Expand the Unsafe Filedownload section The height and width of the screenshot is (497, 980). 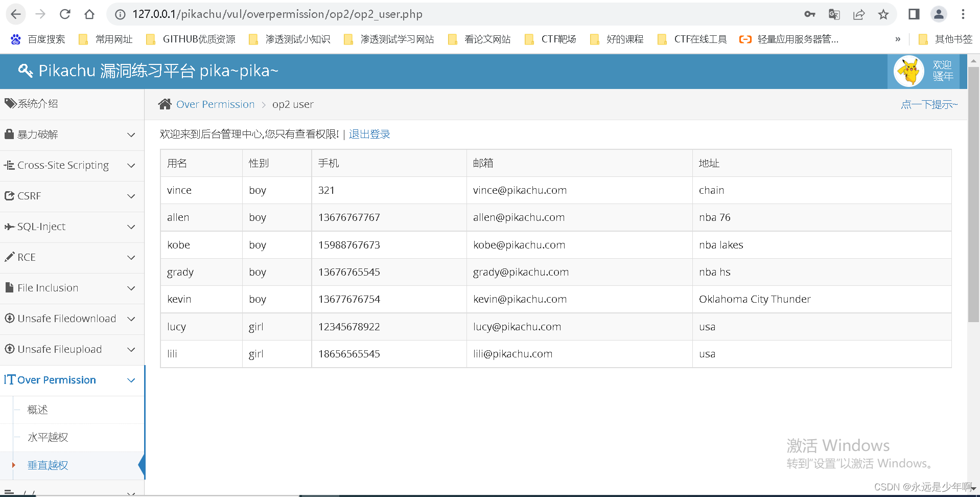coord(72,319)
